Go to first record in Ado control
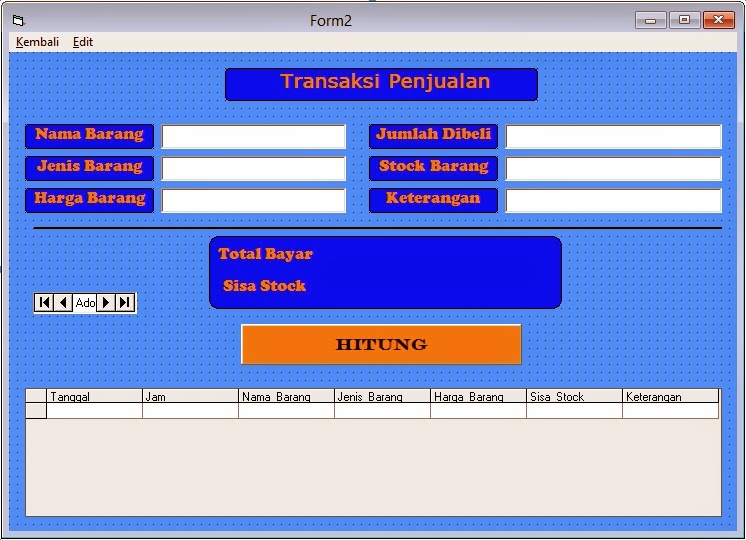This screenshot has height=540, width=746. (44, 303)
